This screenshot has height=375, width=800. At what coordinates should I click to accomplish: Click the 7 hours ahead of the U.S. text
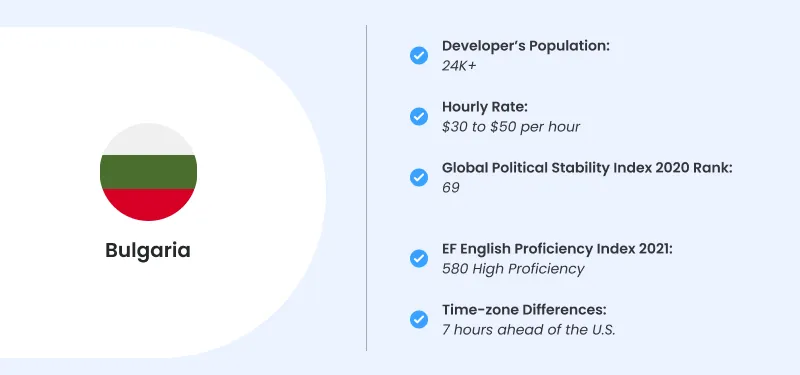click(529, 330)
